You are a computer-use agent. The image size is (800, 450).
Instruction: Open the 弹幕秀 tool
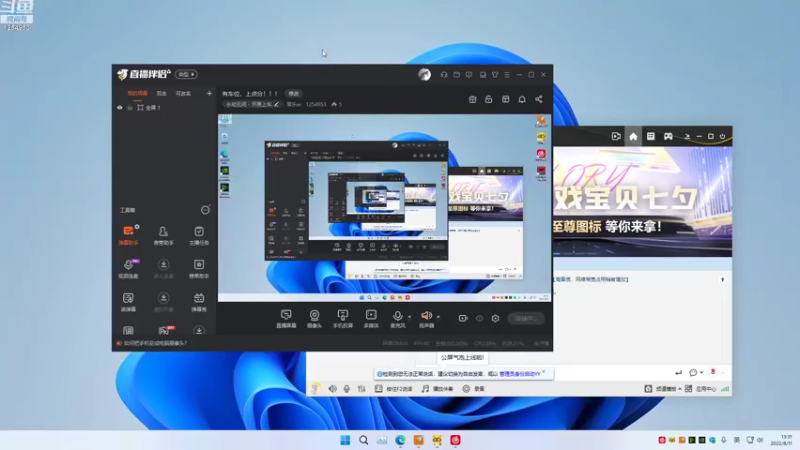coord(198,302)
